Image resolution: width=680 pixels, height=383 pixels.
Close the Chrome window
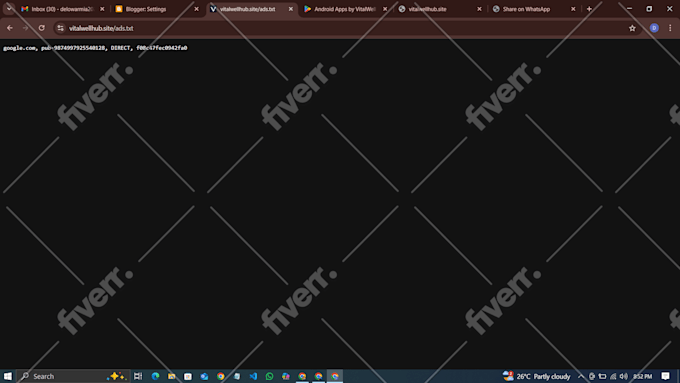point(670,9)
